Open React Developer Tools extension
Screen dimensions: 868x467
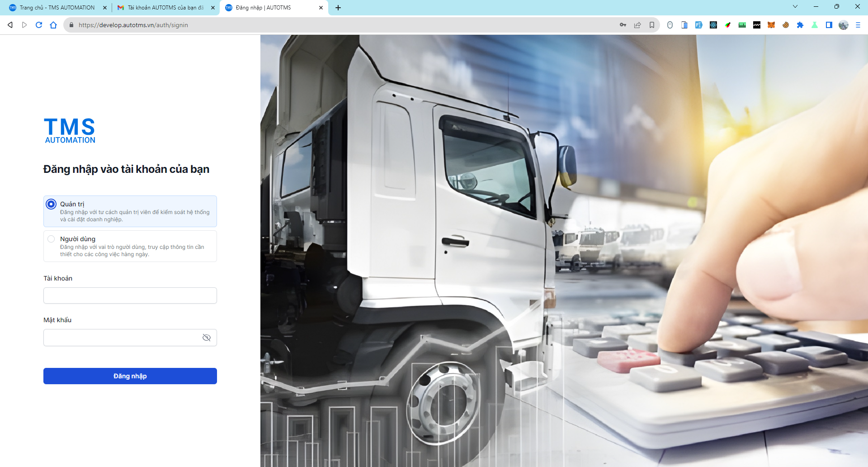coord(713,25)
